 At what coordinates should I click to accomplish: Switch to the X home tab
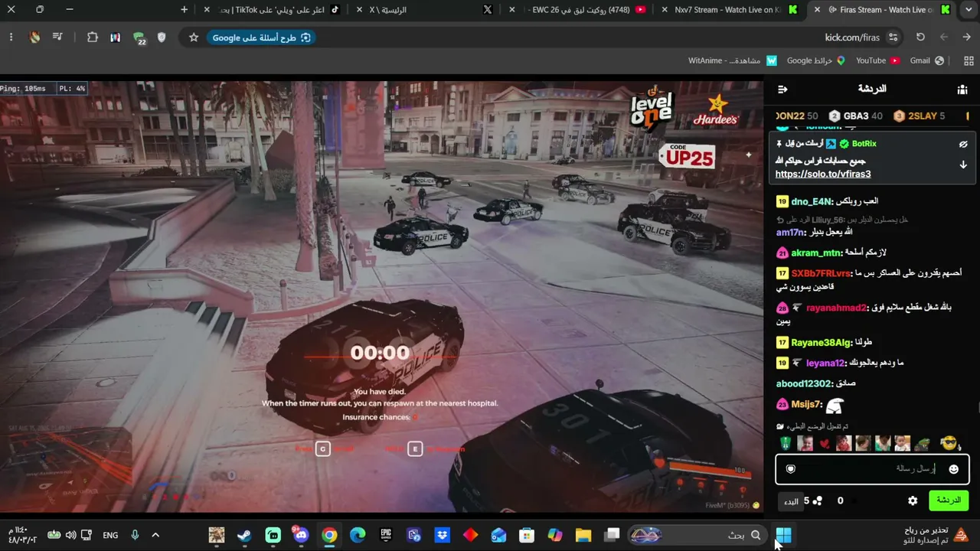coord(425,10)
